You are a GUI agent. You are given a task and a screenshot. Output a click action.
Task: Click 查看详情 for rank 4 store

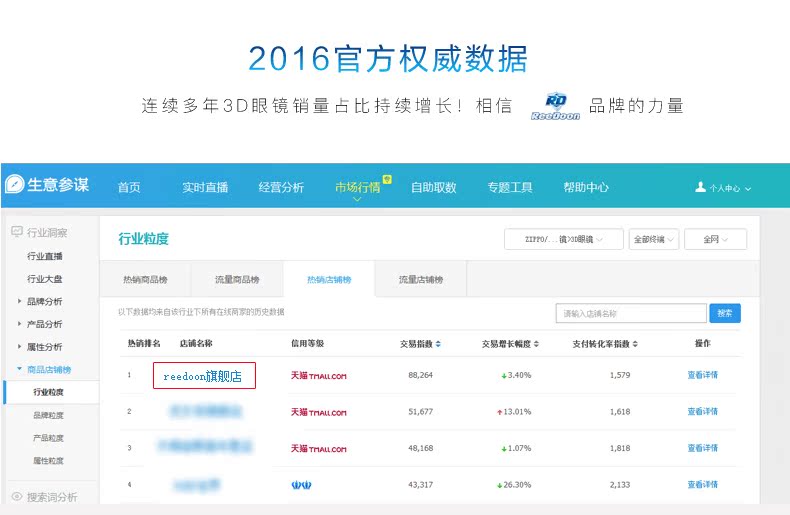click(x=702, y=484)
